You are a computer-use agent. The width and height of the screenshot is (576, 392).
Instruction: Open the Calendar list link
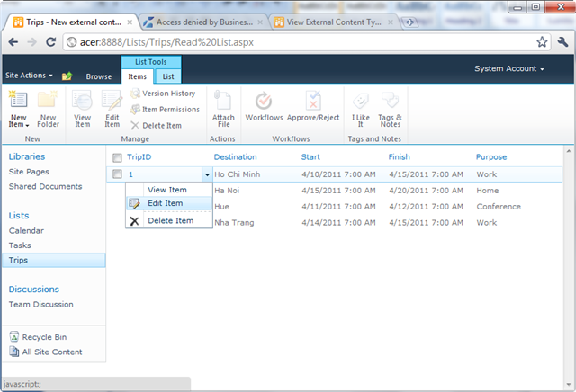[26, 230]
